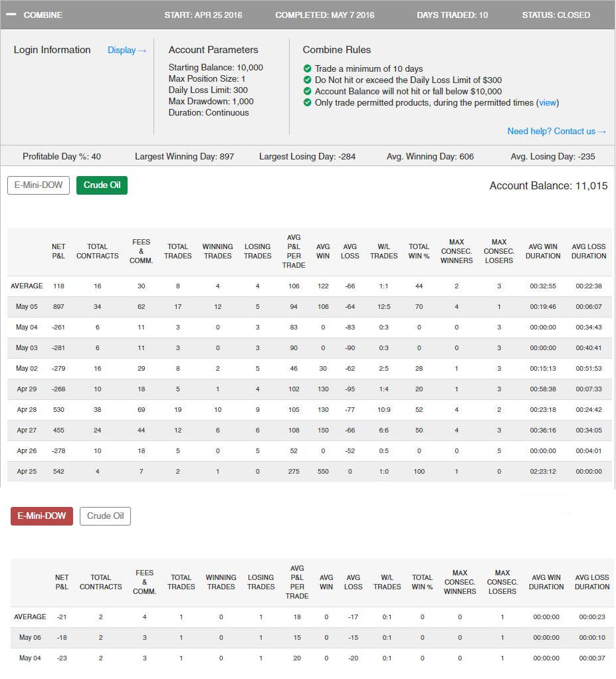Click Need help? Contact us link
The image size is (616, 679).
coord(556,131)
